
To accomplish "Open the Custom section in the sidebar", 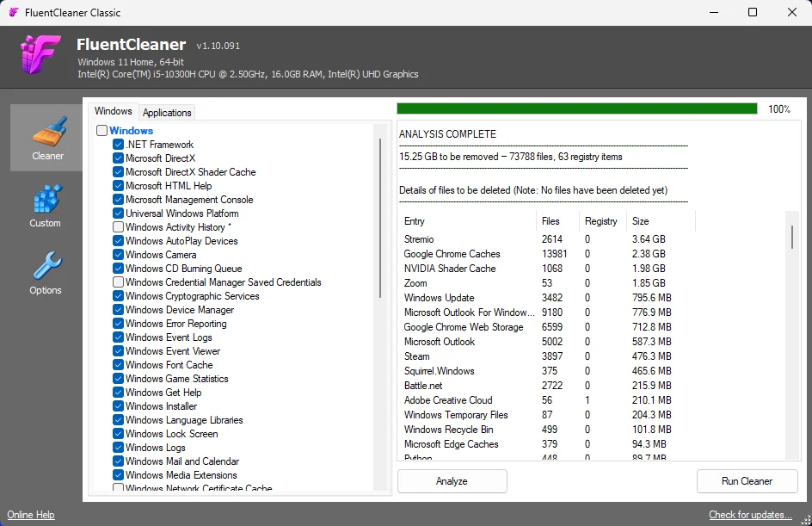I will (46, 206).
